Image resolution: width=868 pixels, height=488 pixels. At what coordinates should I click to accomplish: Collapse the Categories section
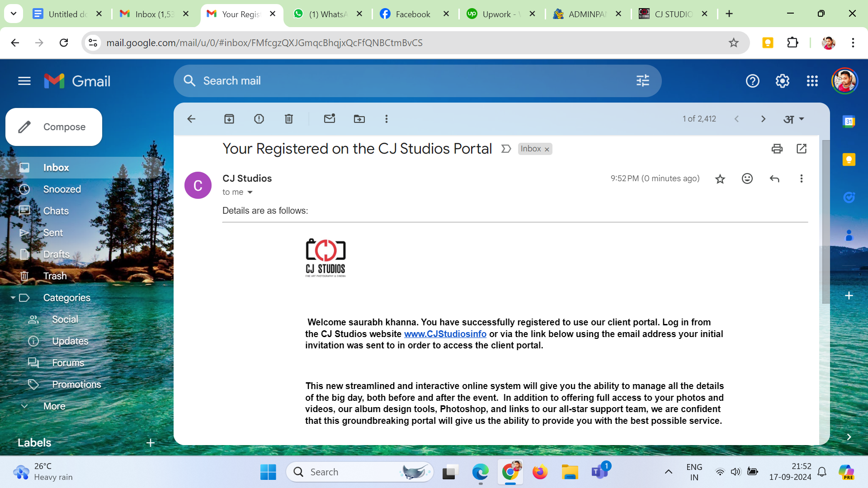click(13, 298)
